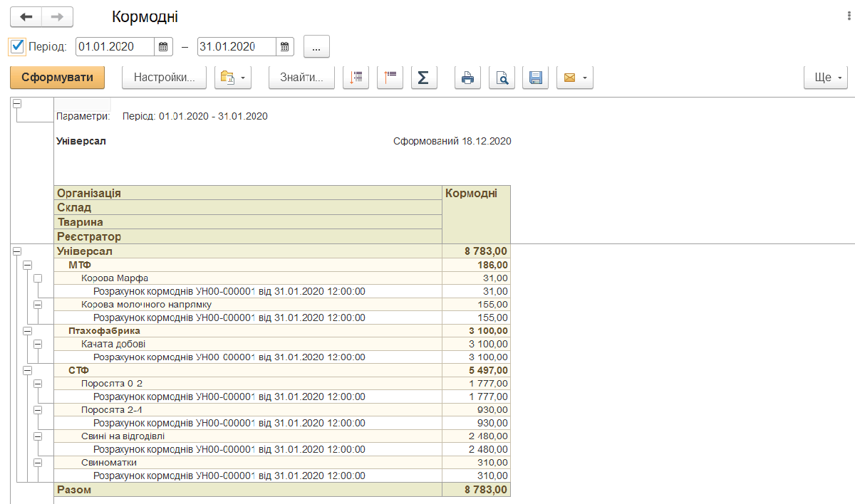Go forward with the right arrow button

[58, 16]
